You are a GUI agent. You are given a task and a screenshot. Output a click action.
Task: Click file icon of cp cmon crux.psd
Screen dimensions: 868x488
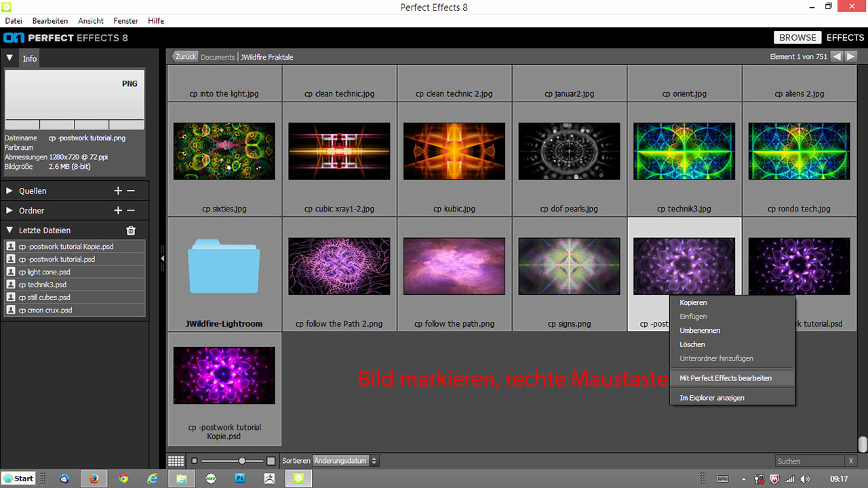11,310
